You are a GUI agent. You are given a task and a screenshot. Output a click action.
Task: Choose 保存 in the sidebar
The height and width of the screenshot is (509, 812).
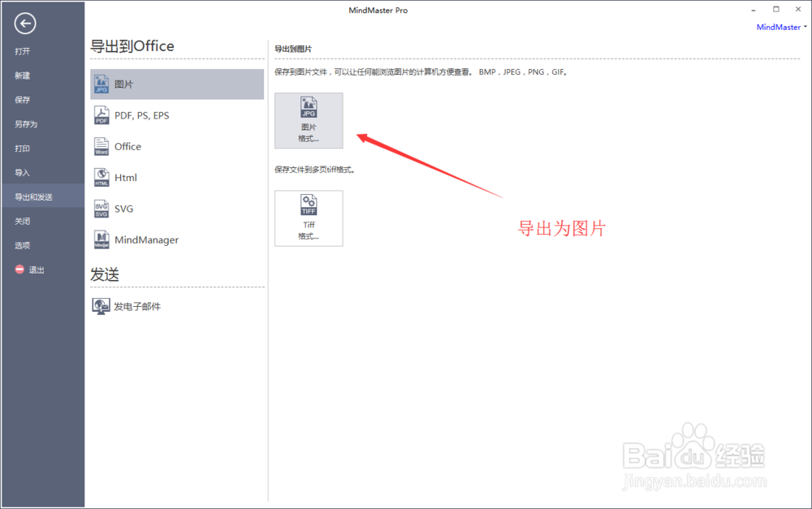22,100
